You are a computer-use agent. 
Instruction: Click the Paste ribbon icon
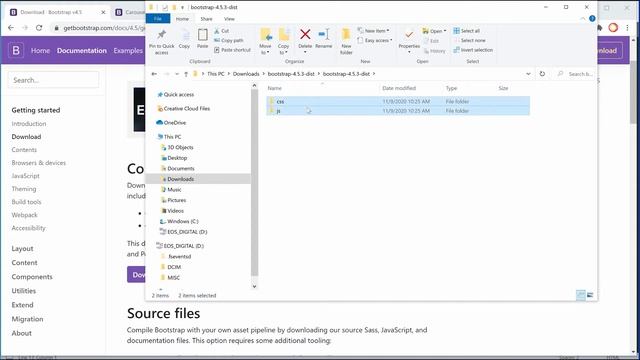pyautogui.click(x=202, y=40)
